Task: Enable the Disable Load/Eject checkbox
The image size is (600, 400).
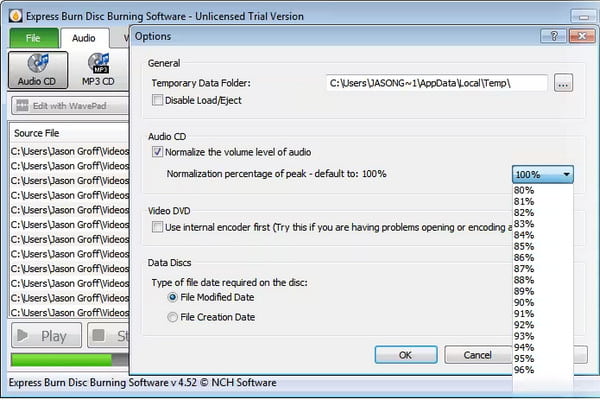Action: pos(157,100)
